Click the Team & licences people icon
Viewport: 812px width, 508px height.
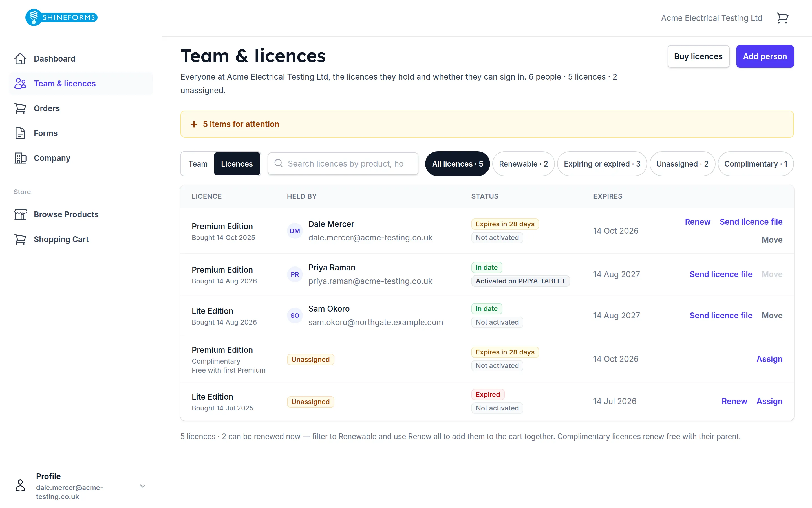click(20, 83)
